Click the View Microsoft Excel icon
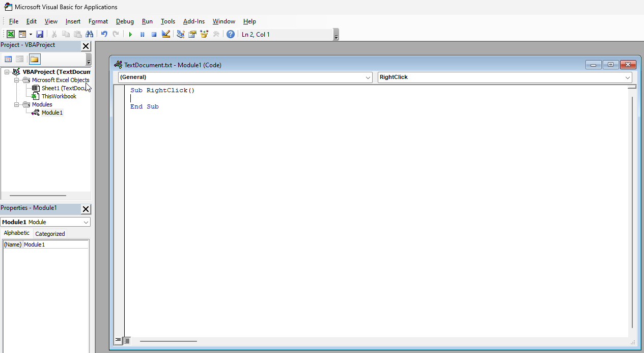The image size is (644, 353). (x=10, y=34)
